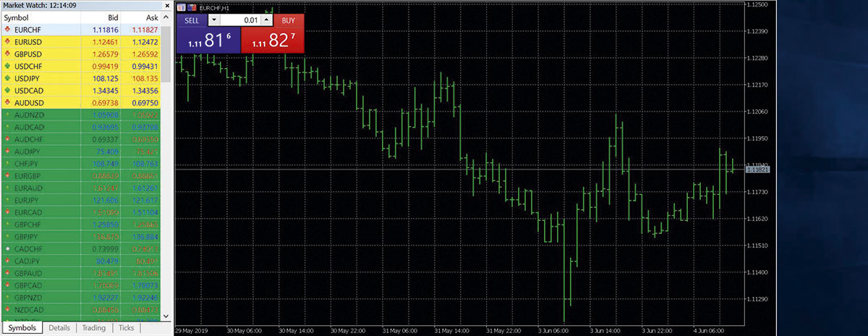Select the Ticks tab
The width and height of the screenshot is (868, 336).
(x=126, y=328)
